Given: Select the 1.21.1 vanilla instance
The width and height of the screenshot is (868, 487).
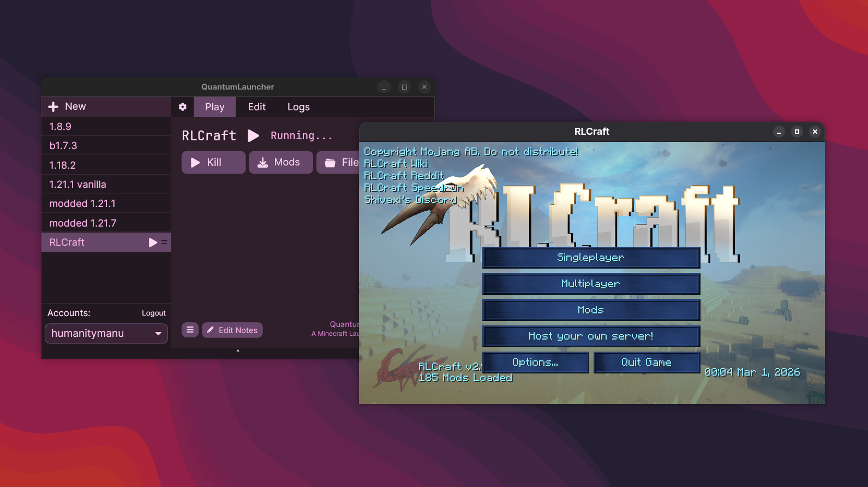Looking at the screenshot, I should (x=106, y=185).
